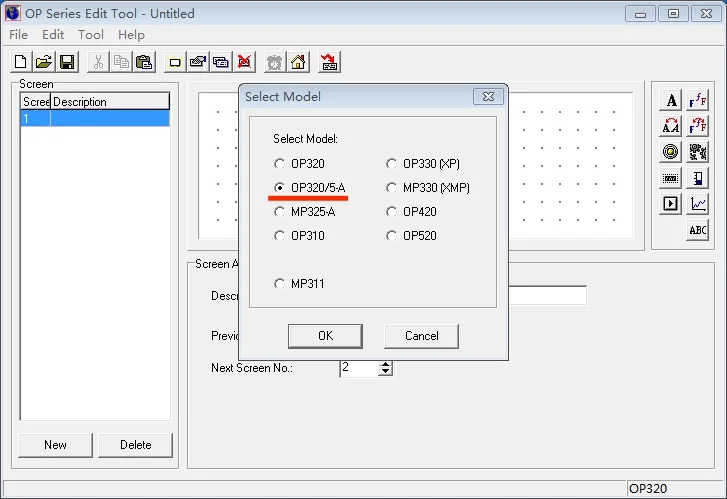The height and width of the screenshot is (499, 727).
Task: Open the Help menu
Action: pyautogui.click(x=131, y=35)
